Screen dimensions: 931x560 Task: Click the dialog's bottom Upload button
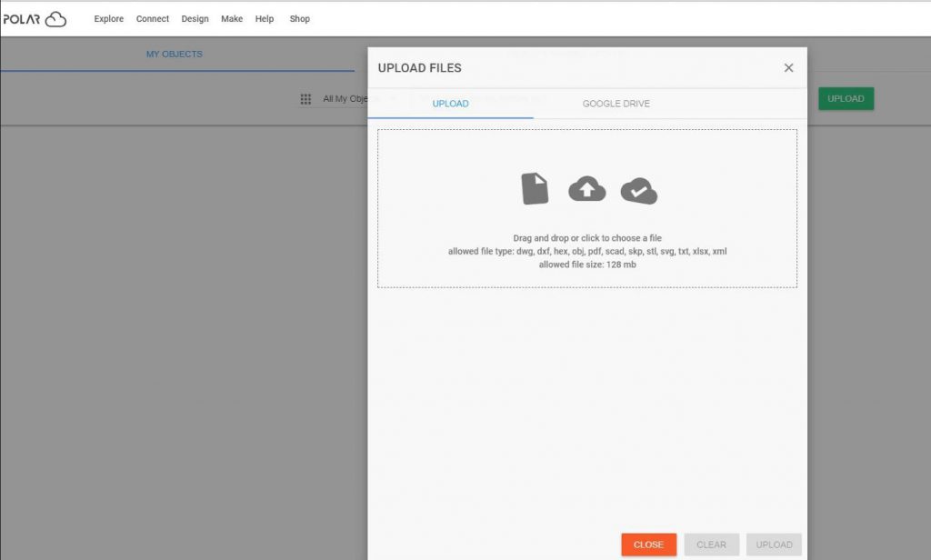click(774, 545)
